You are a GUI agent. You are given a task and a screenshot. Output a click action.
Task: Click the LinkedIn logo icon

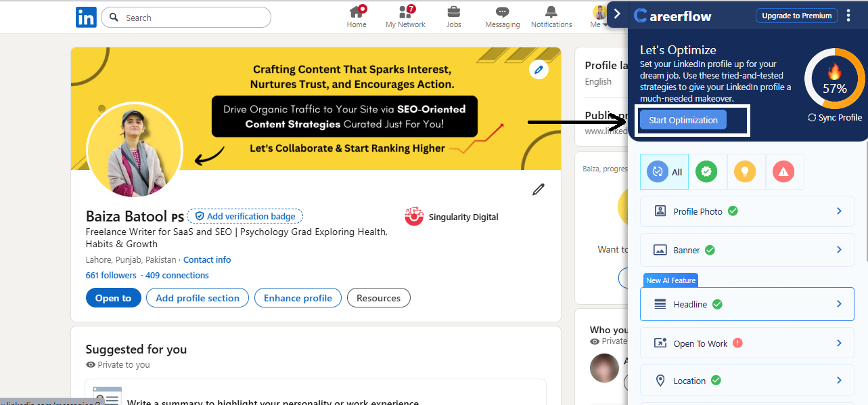(x=86, y=18)
